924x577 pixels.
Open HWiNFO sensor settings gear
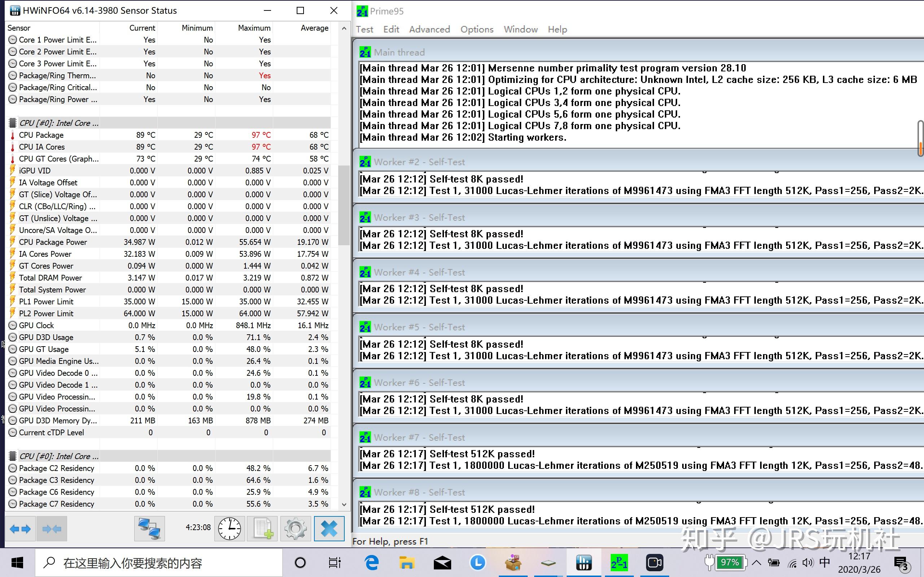[x=295, y=529]
